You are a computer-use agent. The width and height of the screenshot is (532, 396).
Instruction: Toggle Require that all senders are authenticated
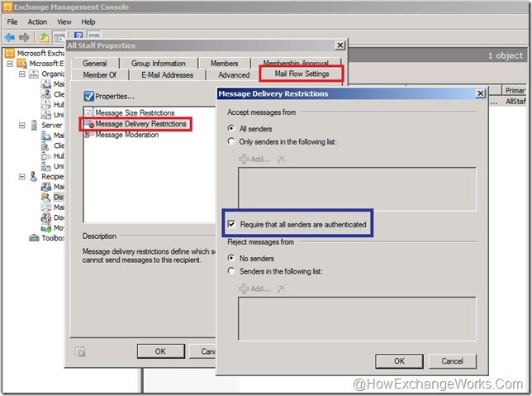pyautogui.click(x=231, y=224)
